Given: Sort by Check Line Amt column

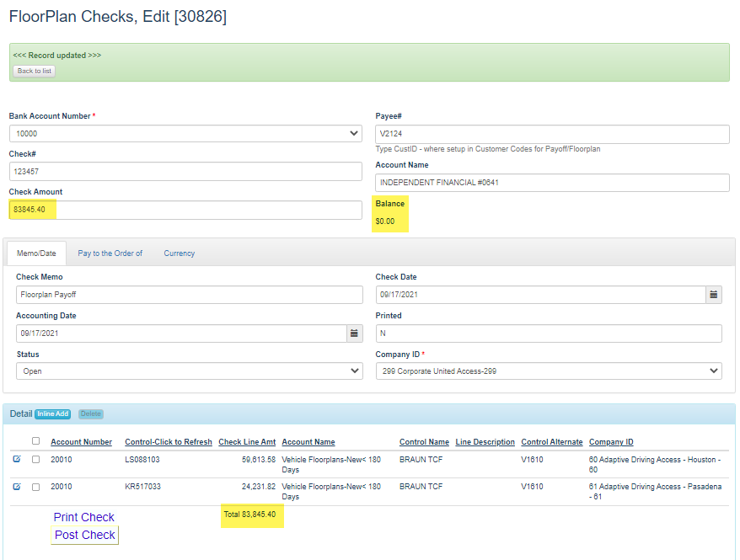Looking at the screenshot, I should pos(247,441).
